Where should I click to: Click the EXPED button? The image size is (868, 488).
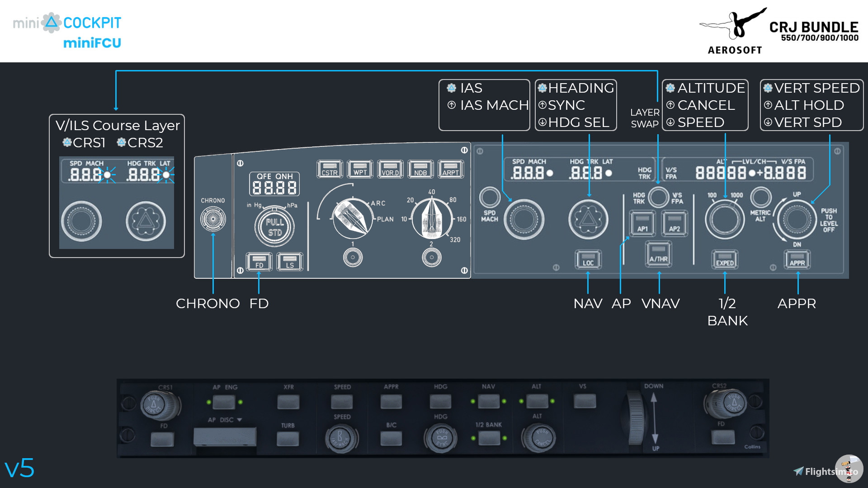coord(725,259)
